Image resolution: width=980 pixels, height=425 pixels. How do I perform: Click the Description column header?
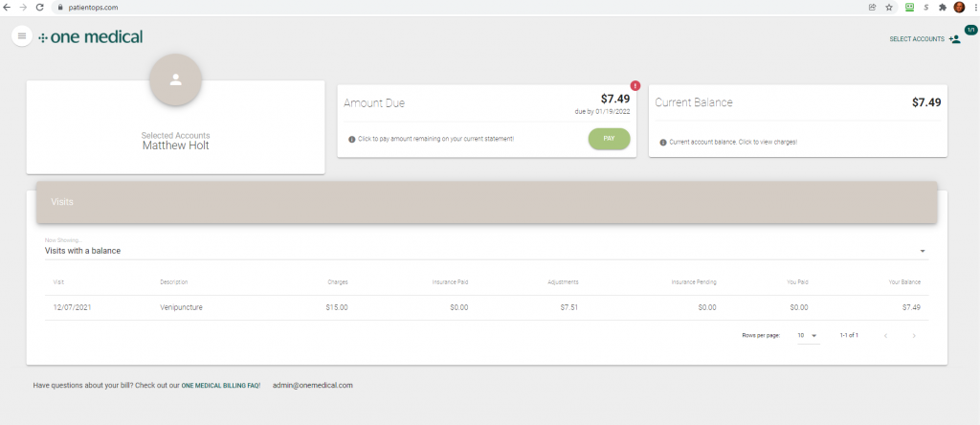[174, 281]
